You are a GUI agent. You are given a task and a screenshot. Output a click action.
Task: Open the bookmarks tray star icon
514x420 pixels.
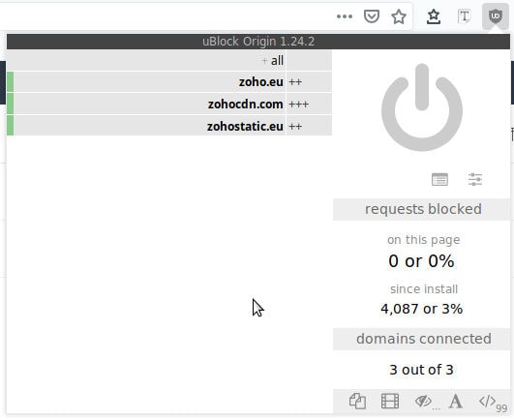point(434,16)
